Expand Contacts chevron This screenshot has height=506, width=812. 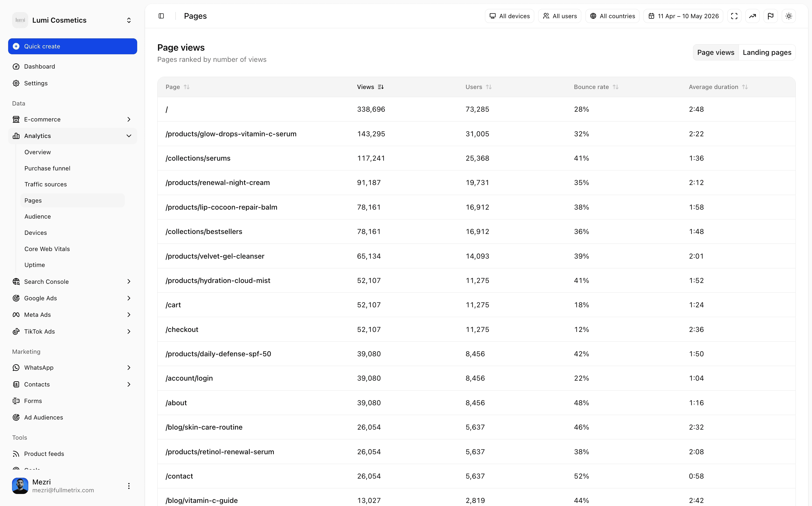point(129,385)
